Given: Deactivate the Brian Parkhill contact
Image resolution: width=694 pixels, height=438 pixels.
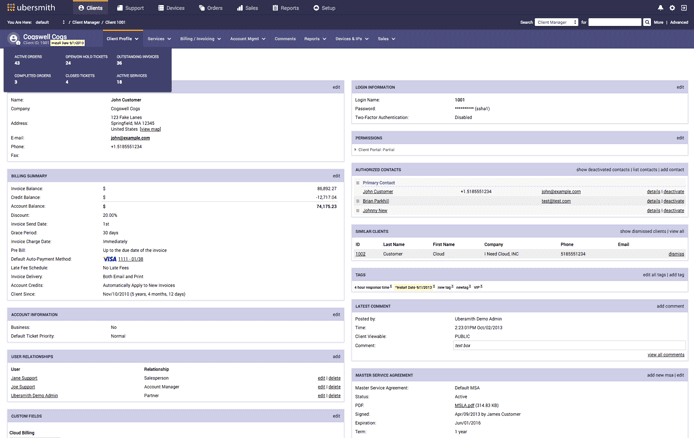Looking at the screenshot, I should click(x=674, y=201).
